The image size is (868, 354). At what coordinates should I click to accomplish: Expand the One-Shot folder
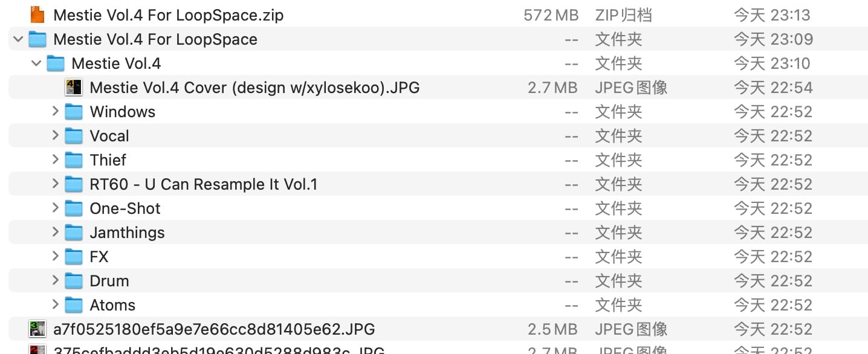click(55, 208)
